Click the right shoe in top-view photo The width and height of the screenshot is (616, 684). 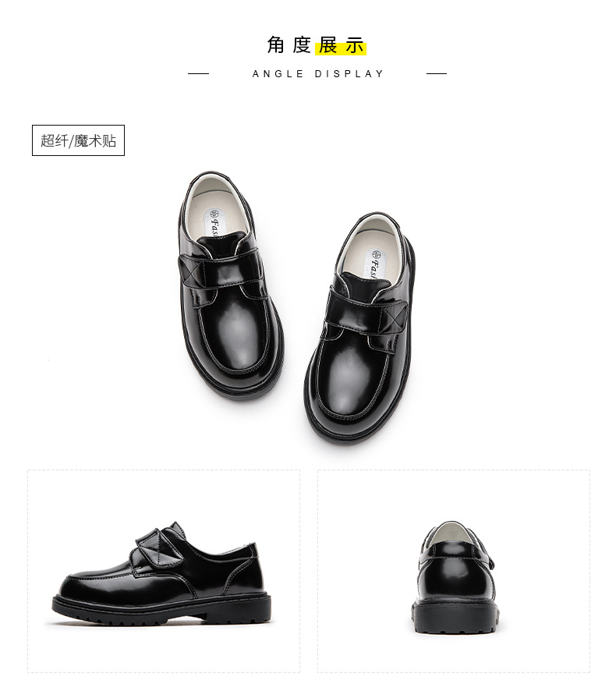coord(360,328)
